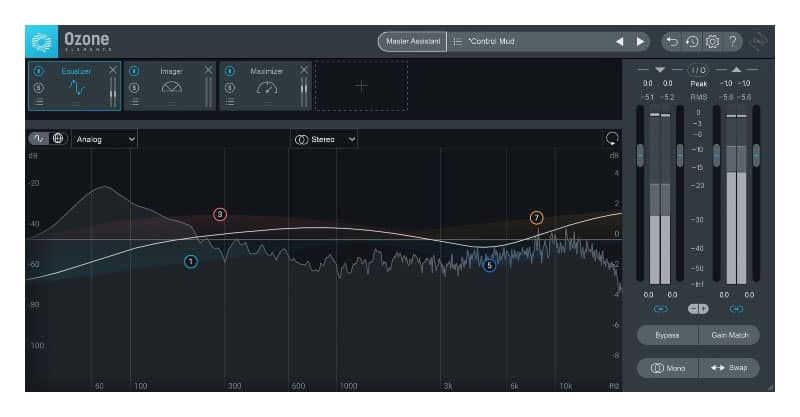
Task: Solo the Equalizer module
Action: point(38,88)
